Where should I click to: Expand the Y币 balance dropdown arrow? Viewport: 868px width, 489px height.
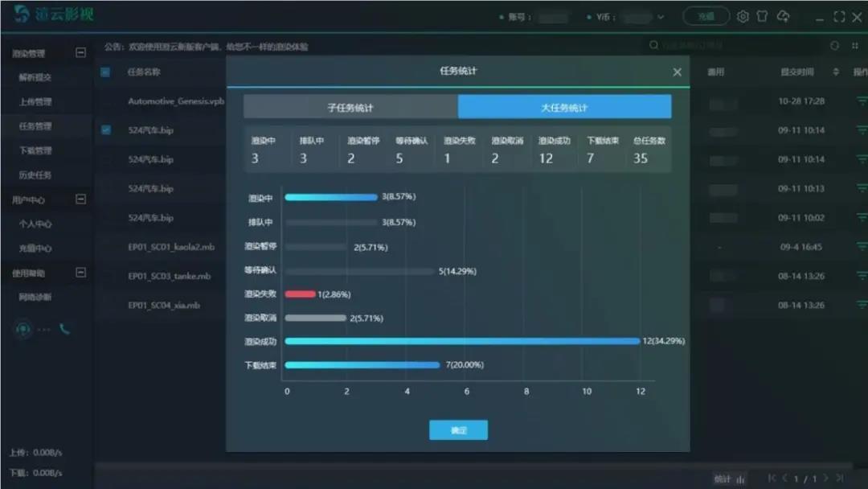pos(661,17)
